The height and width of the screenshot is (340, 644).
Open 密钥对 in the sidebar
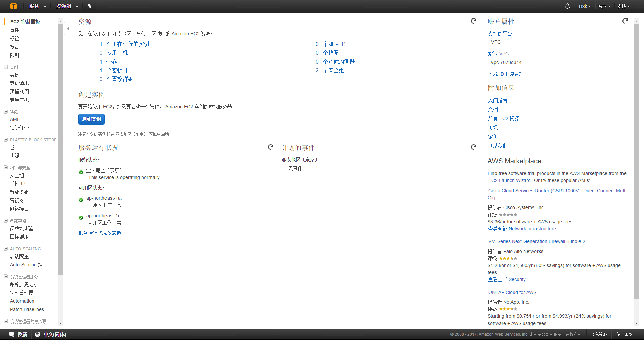tap(17, 200)
